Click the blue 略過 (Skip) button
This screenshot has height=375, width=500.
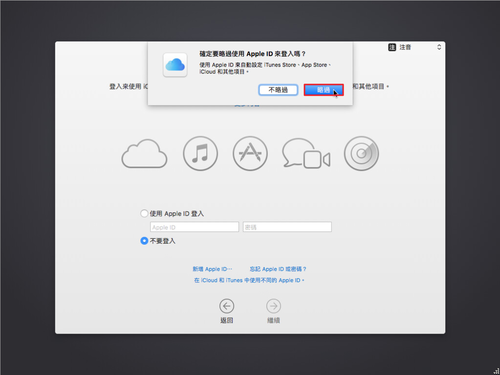coord(323,90)
